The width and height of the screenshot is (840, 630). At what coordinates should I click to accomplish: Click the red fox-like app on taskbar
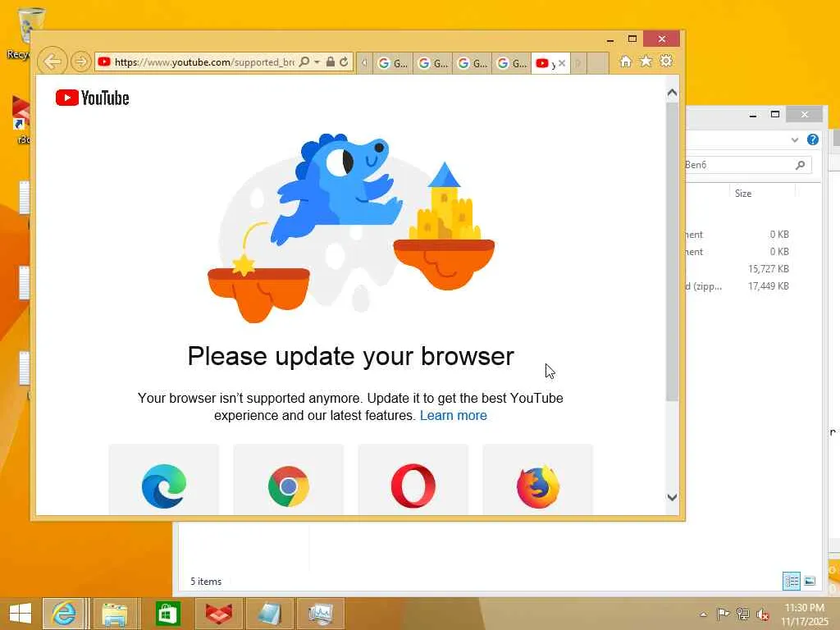point(219,614)
